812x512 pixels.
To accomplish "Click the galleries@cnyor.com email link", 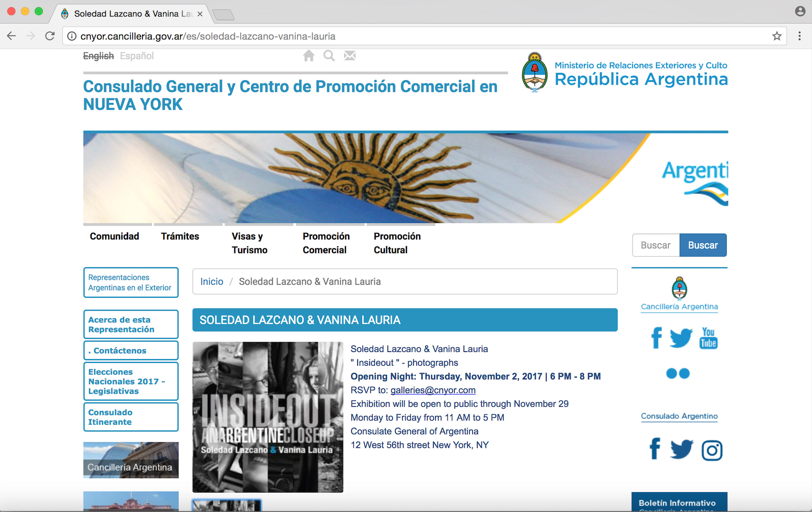I will [433, 390].
